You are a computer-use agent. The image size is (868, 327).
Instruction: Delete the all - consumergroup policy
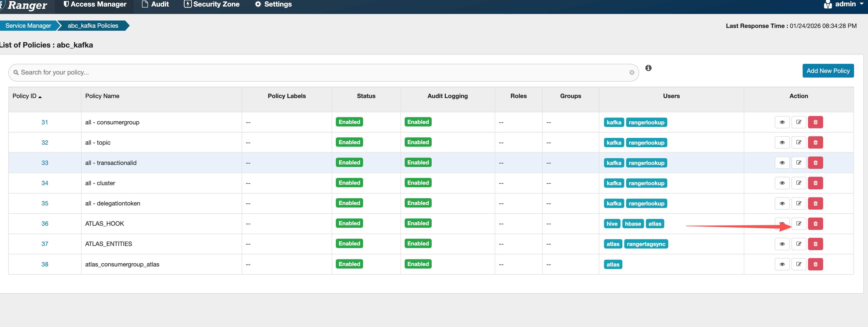click(x=815, y=122)
